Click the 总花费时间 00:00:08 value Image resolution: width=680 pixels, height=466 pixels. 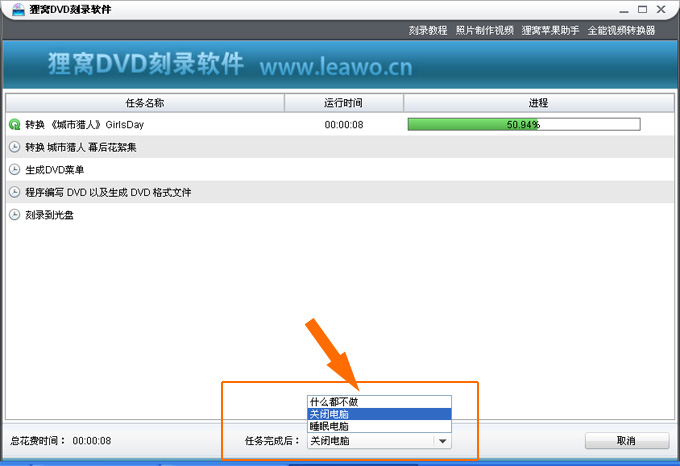(92, 441)
